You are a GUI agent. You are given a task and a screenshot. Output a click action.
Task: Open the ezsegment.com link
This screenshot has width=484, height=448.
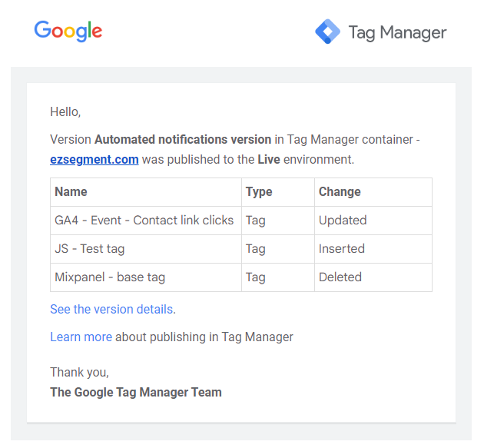pyautogui.click(x=94, y=160)
